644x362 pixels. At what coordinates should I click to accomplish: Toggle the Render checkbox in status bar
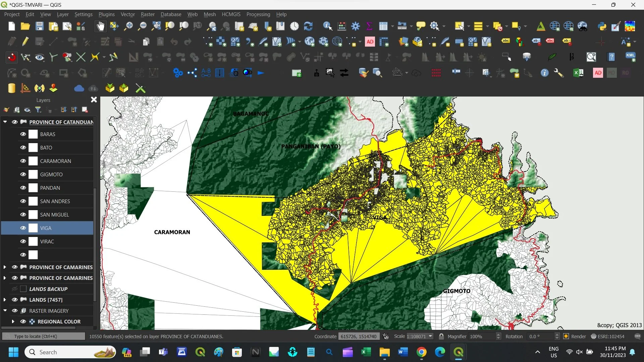(x=566, y=336)
